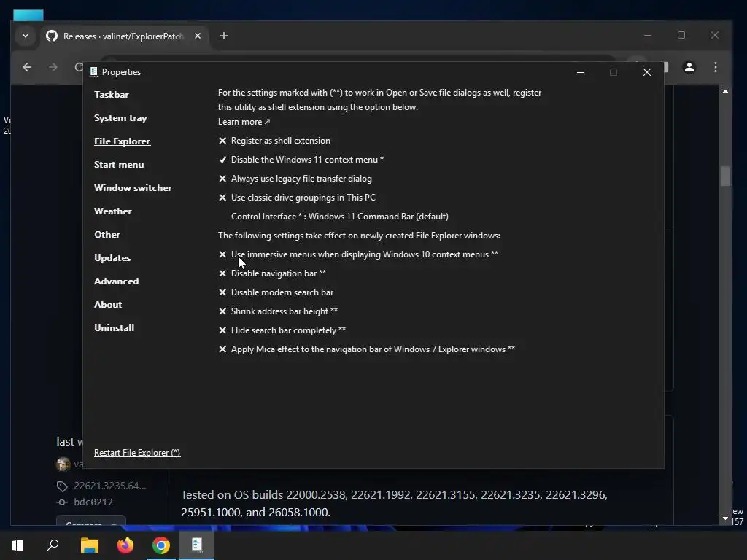
Task: Open the Chrome tab list dropdown arrow
Action: (x=26, y=36)
